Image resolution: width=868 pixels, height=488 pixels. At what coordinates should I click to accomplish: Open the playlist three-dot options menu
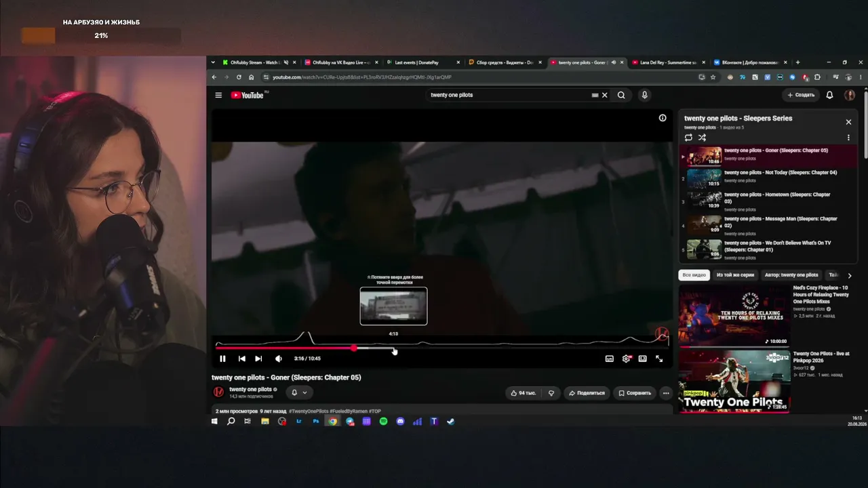click(x=848, y=138)
